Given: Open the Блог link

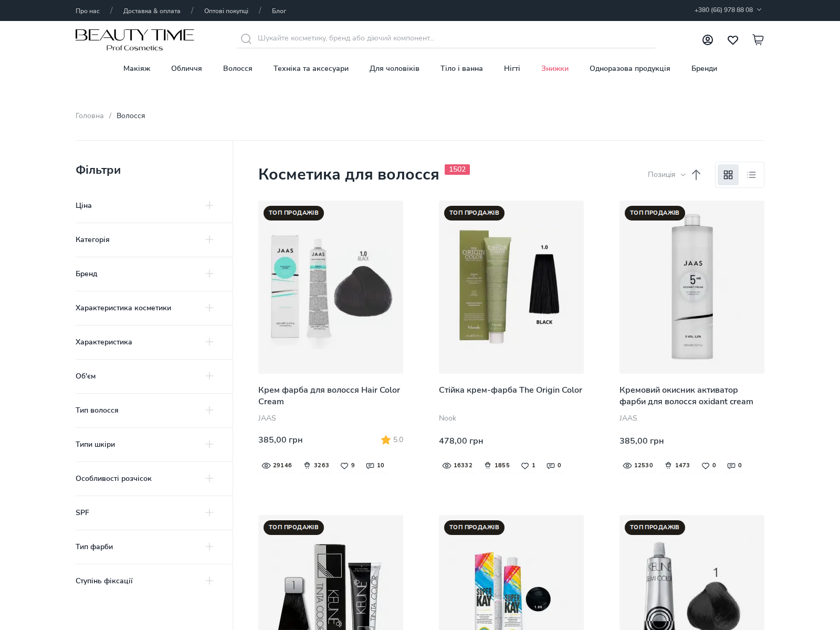Looking at the screenshot, I should (x=279, y=11).
